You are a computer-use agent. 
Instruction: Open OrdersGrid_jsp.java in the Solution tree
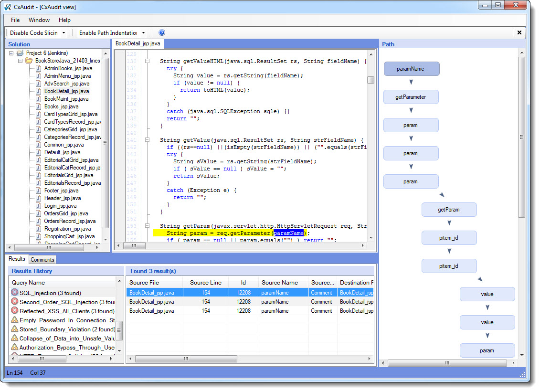coord(66,213)
